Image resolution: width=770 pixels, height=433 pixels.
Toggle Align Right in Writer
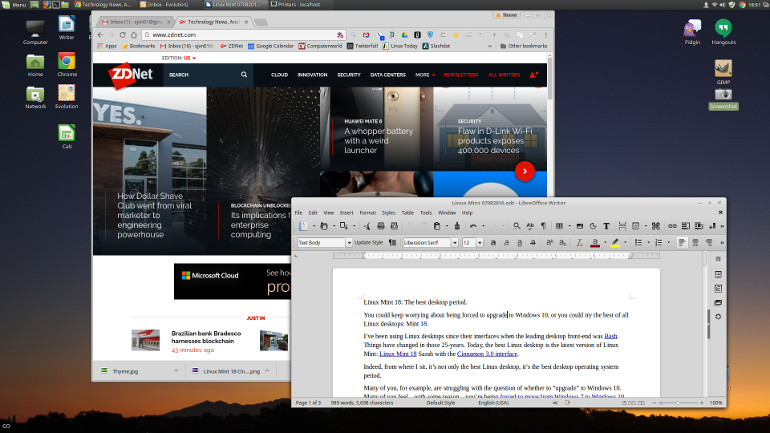click(709, 243)
